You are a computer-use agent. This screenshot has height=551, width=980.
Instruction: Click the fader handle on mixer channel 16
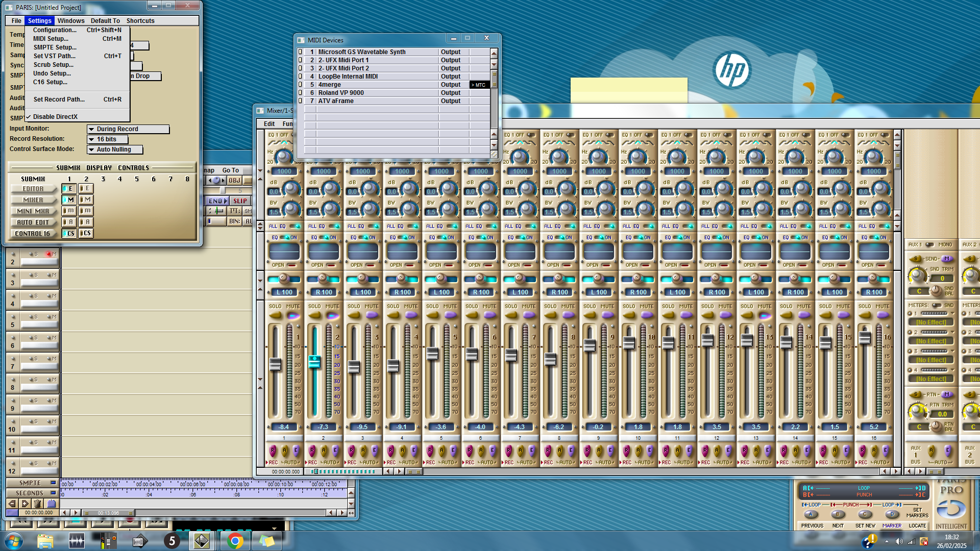click(x=865, y=337)
